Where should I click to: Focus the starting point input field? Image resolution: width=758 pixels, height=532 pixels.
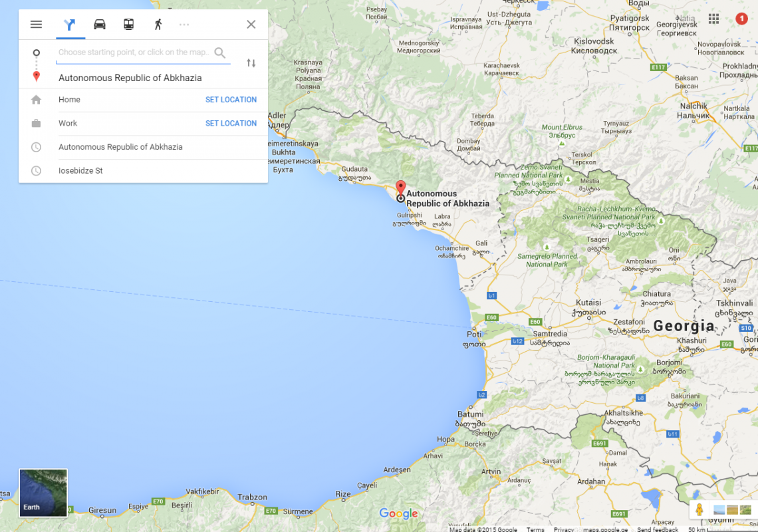134,53
